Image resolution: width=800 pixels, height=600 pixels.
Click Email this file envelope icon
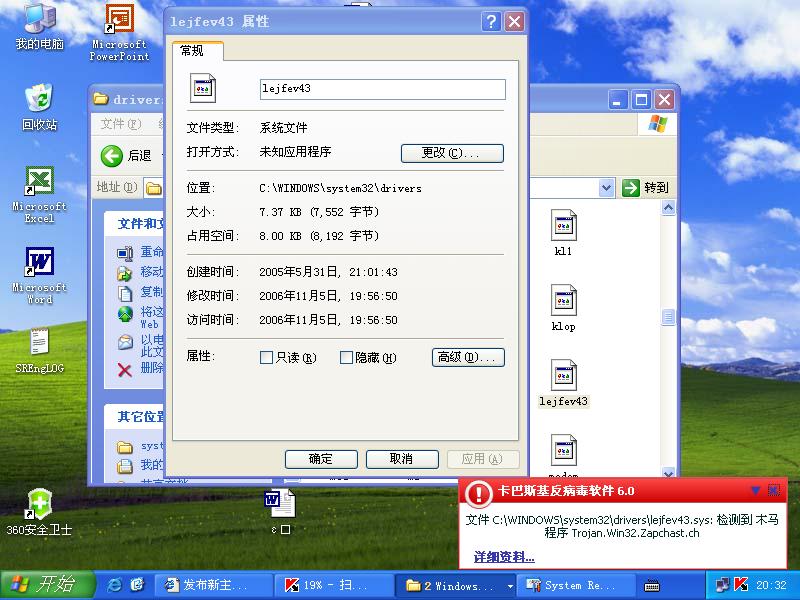pos(125,342)
